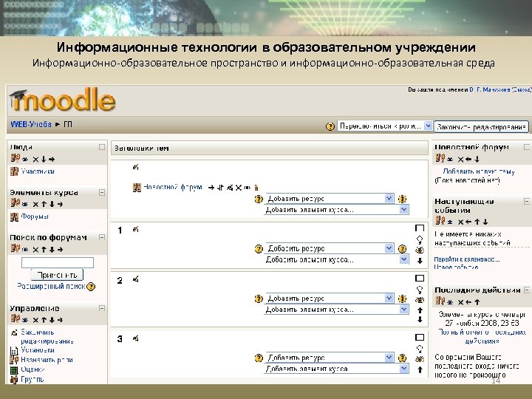Viewport: 532px width, 399px height.
Task: Hide topic 2 with eye icon
Action: pyautogui.click(x=420, y=300)
